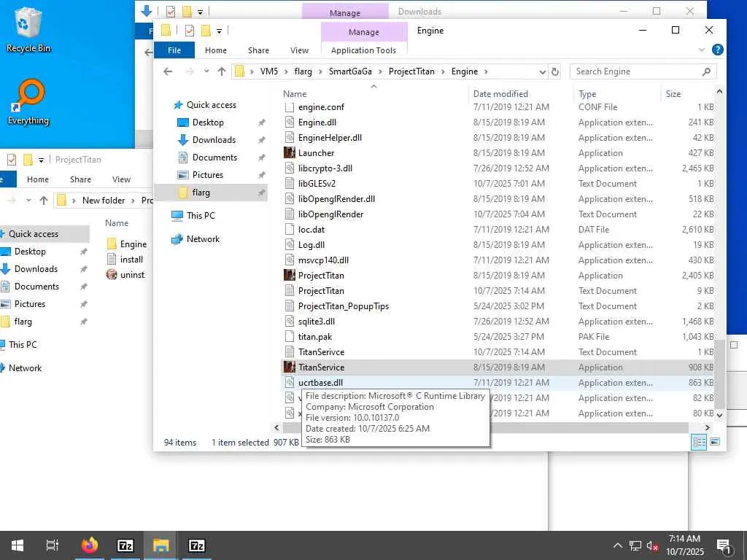Image resolution: width=747 pixels, height=560 pixels.
Task: Open Customize Quick Access Toolbar dropdown in Engine
Action: [x=219, y=31]
